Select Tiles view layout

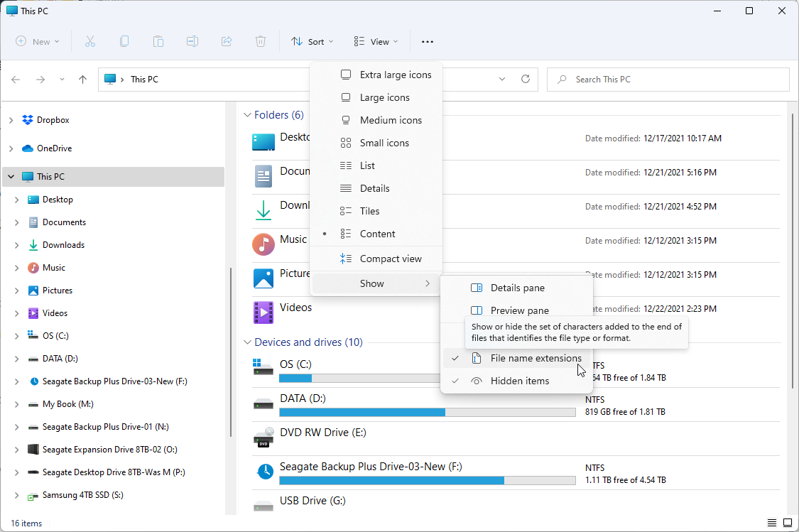pyautogui.click(x=376, y=211)
